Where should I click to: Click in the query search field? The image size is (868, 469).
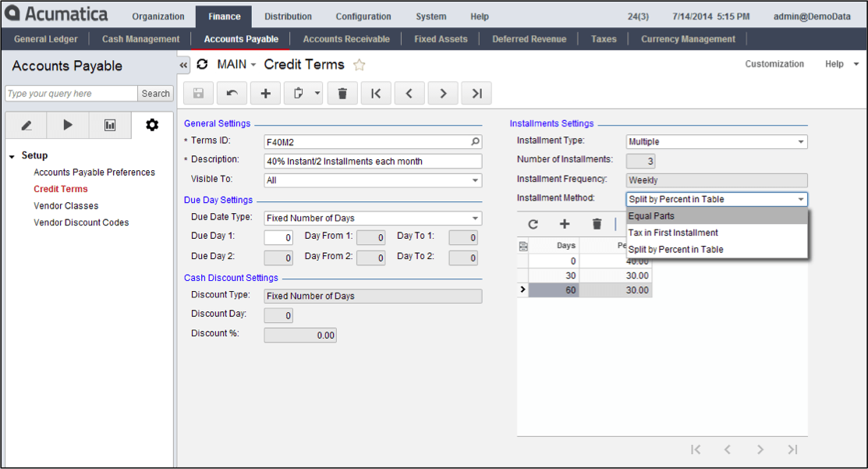[71, 94]
